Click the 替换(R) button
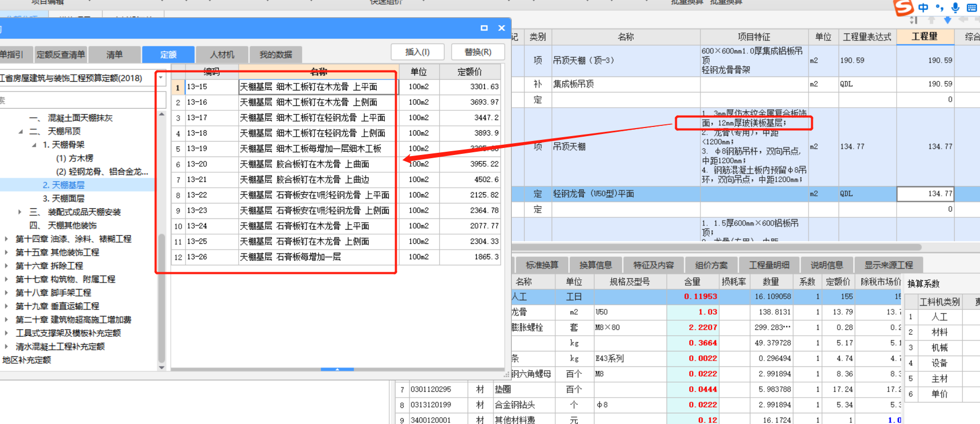980x424 pixels. pyautogui.click(x=478, y=52)
